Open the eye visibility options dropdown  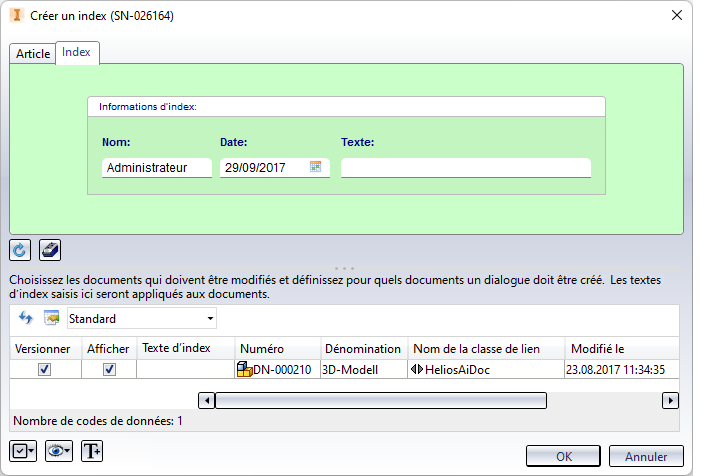tap(59, 451)
